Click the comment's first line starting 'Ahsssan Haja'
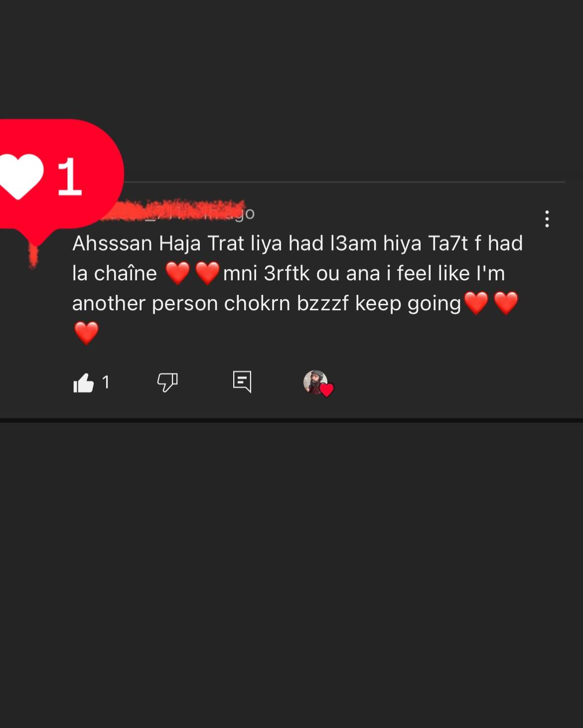 click(x=297, y=243)
